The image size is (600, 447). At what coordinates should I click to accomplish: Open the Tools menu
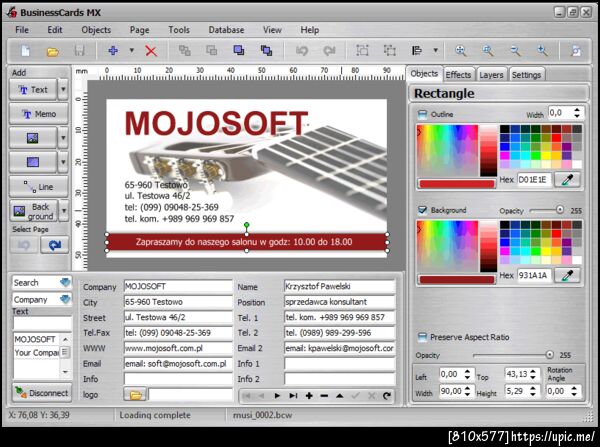point(179,30)
